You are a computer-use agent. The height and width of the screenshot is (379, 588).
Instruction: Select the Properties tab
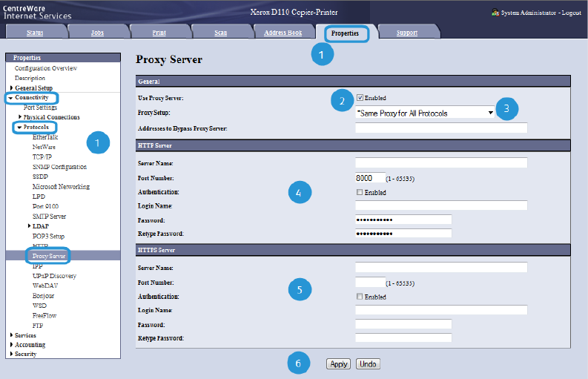click(x=345, y=33)
